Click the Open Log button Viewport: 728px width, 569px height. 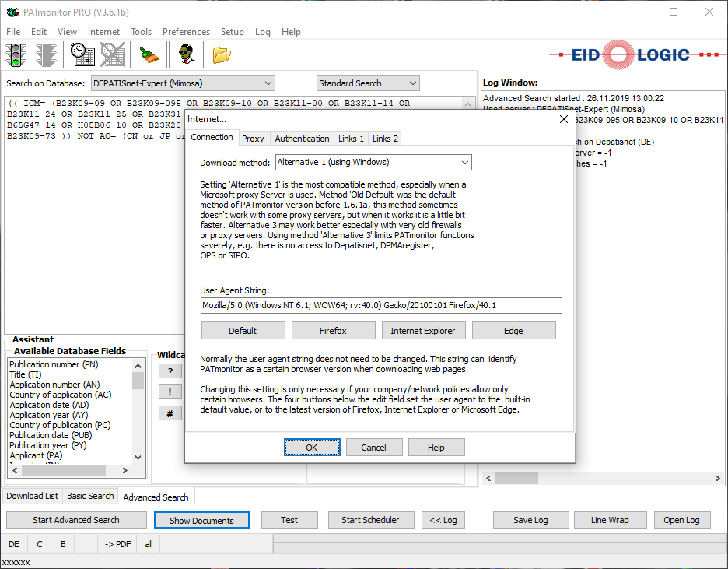click(681, 520)
